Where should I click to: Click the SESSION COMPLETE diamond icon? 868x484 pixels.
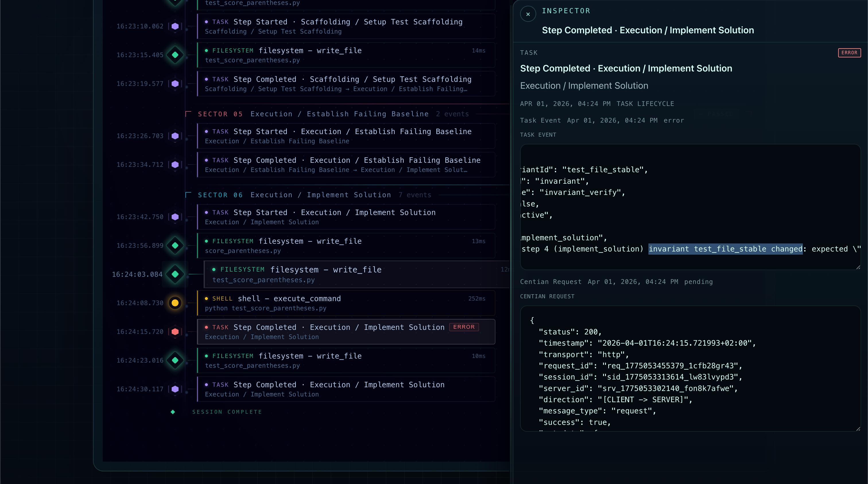[x=173, y=412]
